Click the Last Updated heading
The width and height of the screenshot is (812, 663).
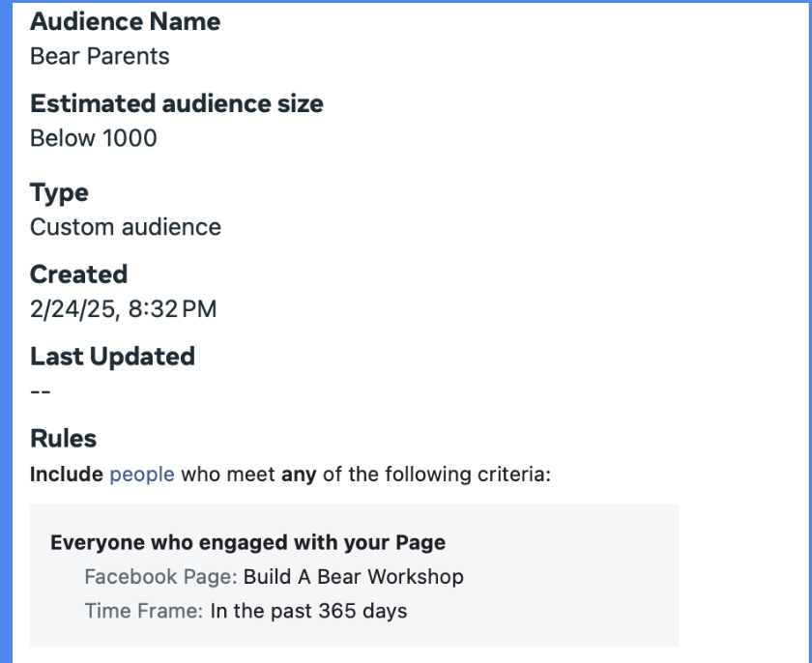[x=112, y=357]
